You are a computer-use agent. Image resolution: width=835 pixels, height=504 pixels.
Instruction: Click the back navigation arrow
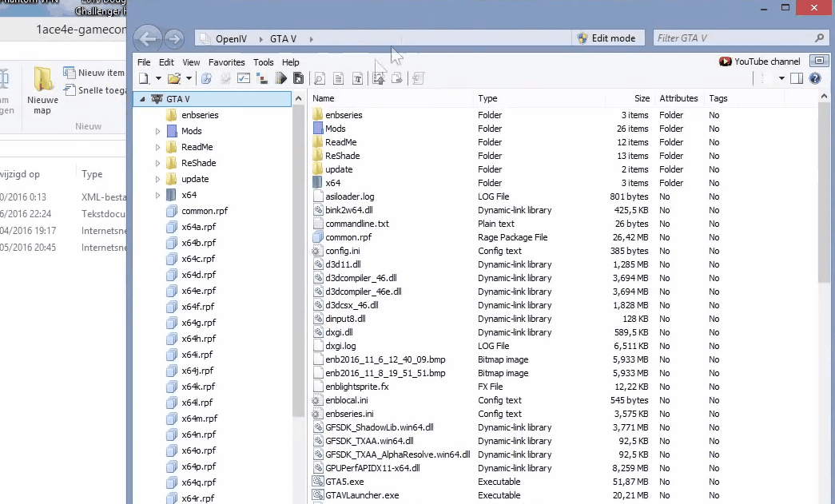click(x=147, y=38)
